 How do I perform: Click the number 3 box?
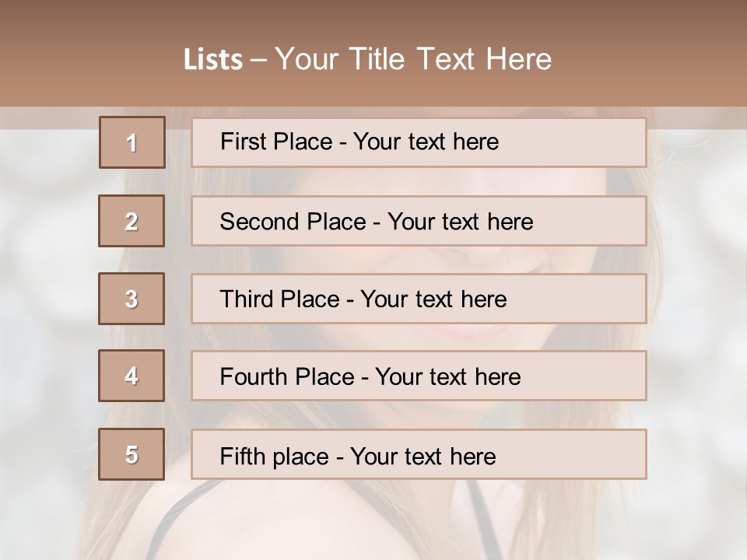coord(132,299)
